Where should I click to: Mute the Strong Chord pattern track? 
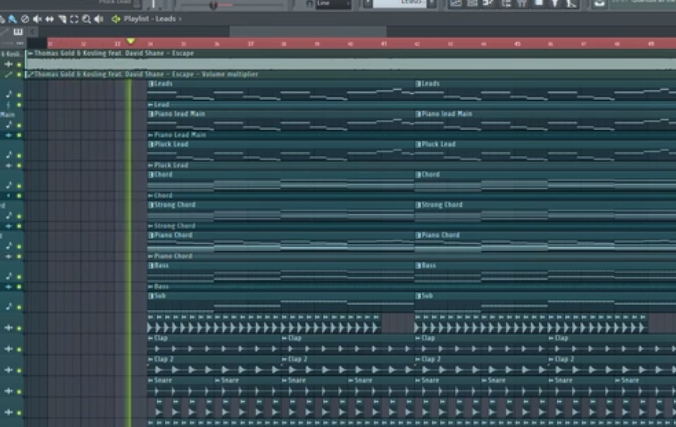(x=19, y=216)
